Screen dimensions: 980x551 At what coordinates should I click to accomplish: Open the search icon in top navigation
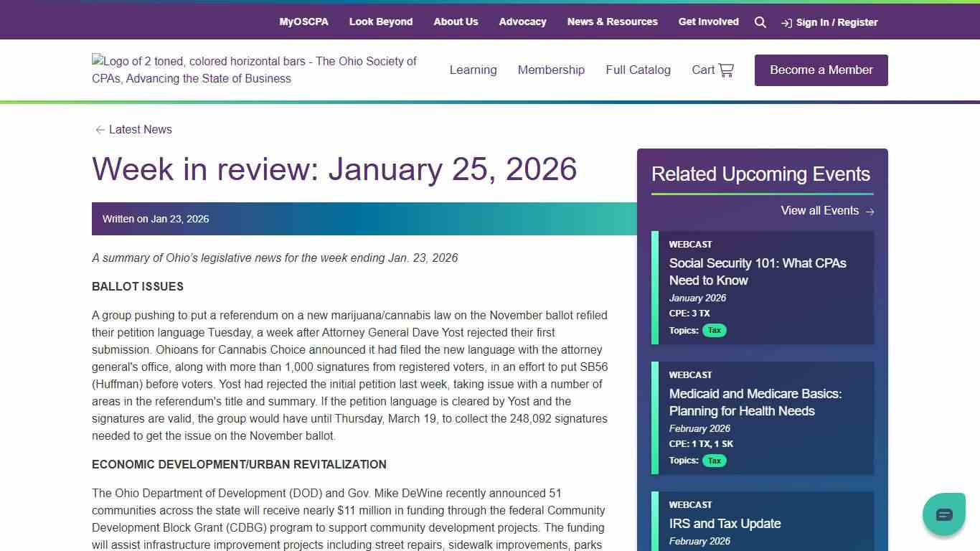(760, 22)
